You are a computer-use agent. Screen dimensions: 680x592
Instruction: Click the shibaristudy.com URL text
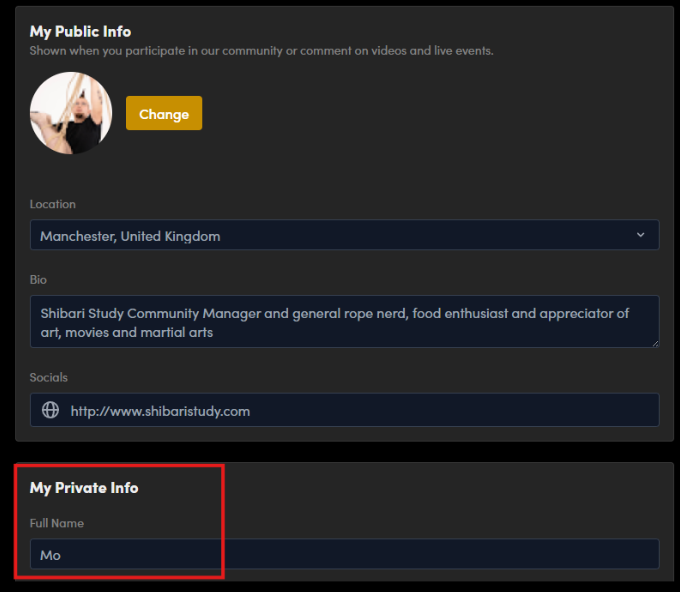coord(160,410)
